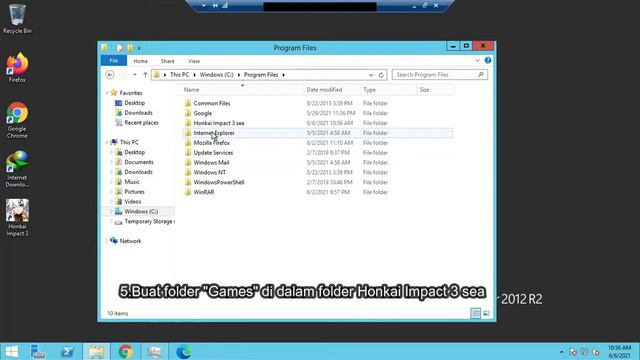Click the Back arrow in Explorer
The image size is (640, 360).
click(x=110, y=75)
